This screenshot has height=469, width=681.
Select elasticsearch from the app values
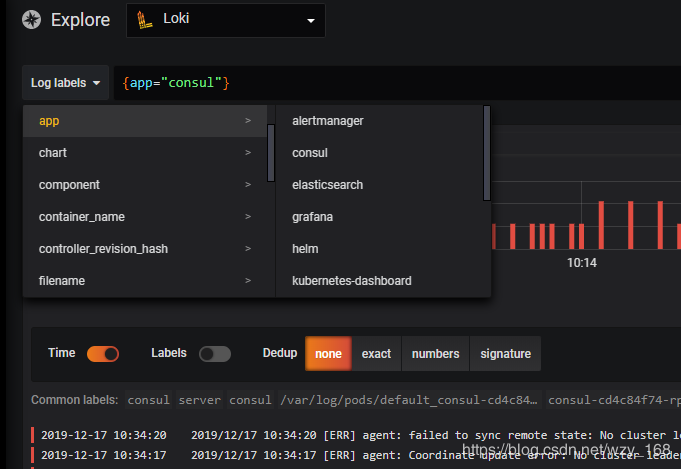click(x=327, y=185)
